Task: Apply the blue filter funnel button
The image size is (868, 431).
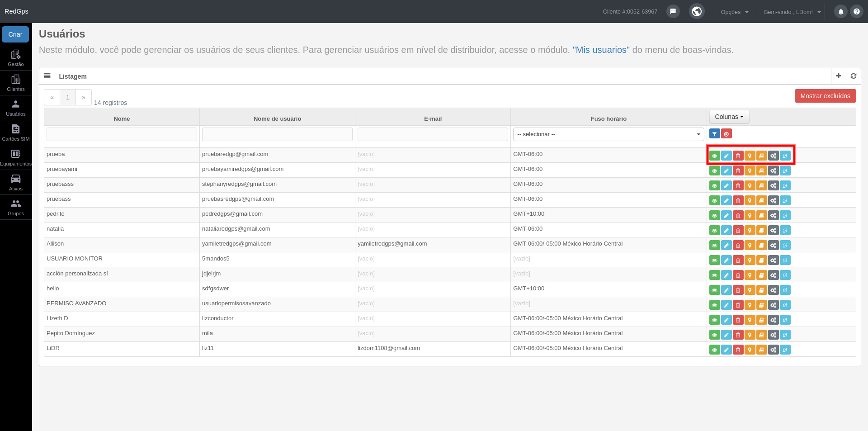Action: click(x=714, y=134)
